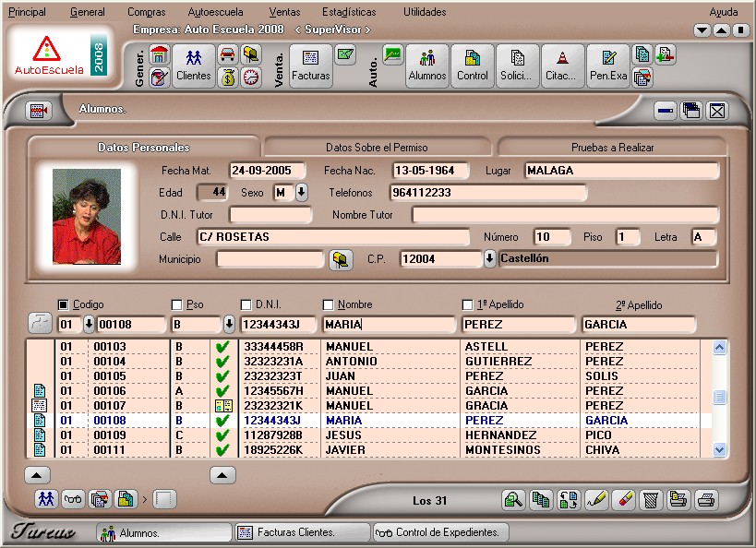Viewport: 756px width, 548px height.
Task: Click the printer icon in bottom toolbar
Action: click(x=706, y=500)
